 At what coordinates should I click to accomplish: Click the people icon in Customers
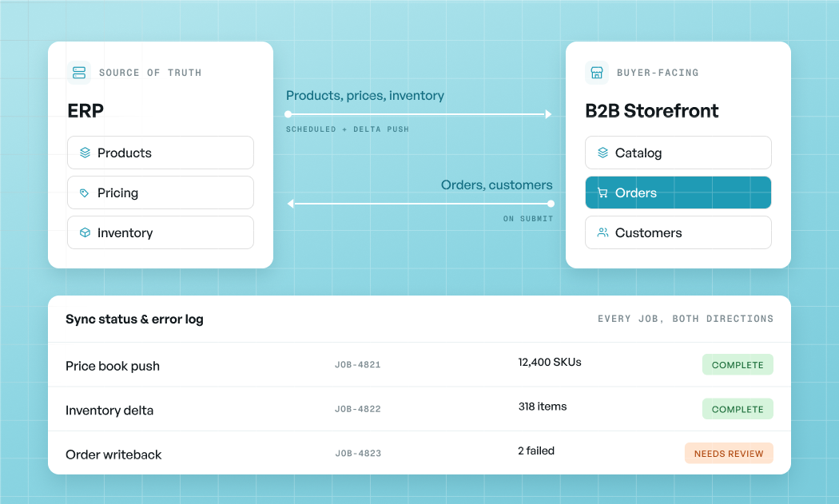(603, 232)
